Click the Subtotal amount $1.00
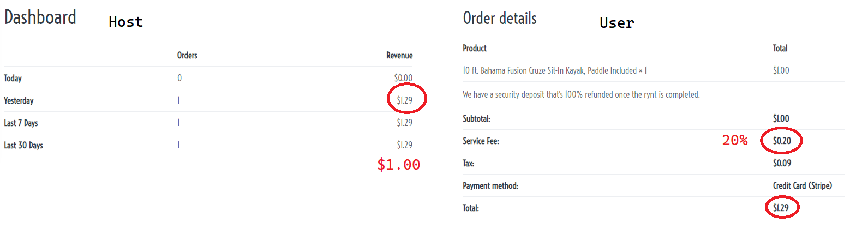The width and height of the screenshot is (868, 228). point(781,118)
